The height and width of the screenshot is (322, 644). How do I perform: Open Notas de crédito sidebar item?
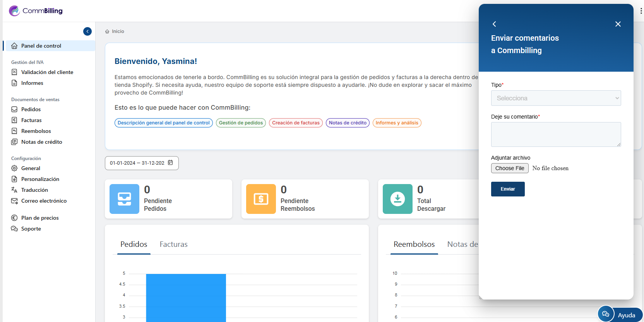pos(41,142)
